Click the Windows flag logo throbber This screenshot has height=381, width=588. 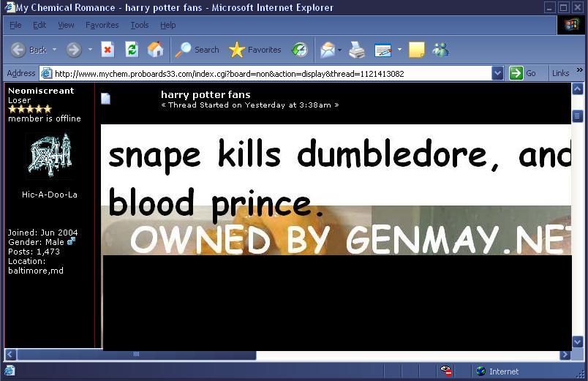(571, 25)
